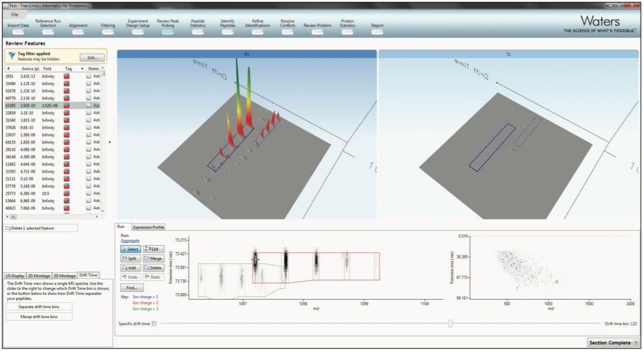Expand the feature list panel with side arrow
644x352 pixels.
(110, 142)
